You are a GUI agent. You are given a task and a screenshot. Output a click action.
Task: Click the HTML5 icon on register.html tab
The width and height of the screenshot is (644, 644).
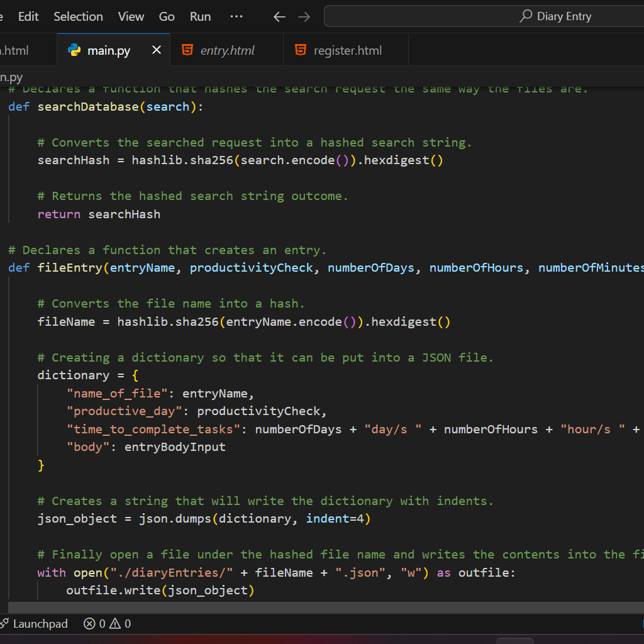tap(301, 50)
